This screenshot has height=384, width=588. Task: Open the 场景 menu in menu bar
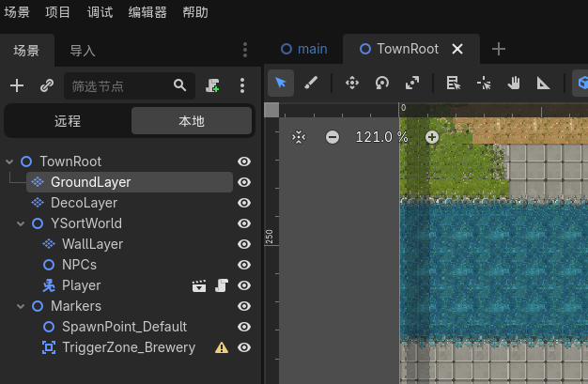pyautogui.click(x=17, y=12)
